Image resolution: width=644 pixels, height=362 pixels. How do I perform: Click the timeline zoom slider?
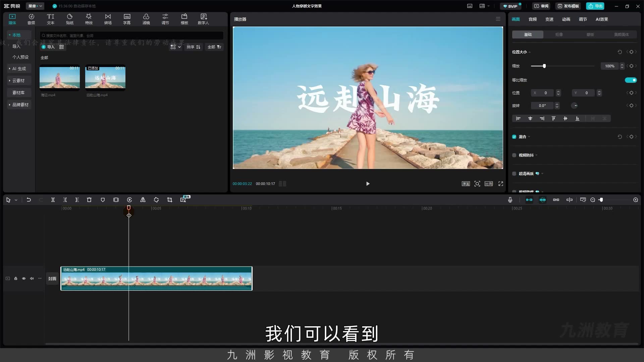[x=601, y=200]
